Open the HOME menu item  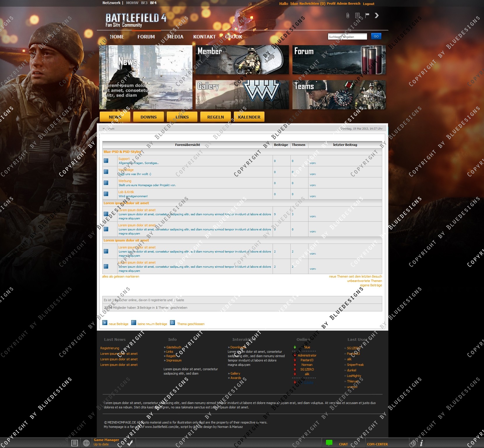[x=117, y=37]
